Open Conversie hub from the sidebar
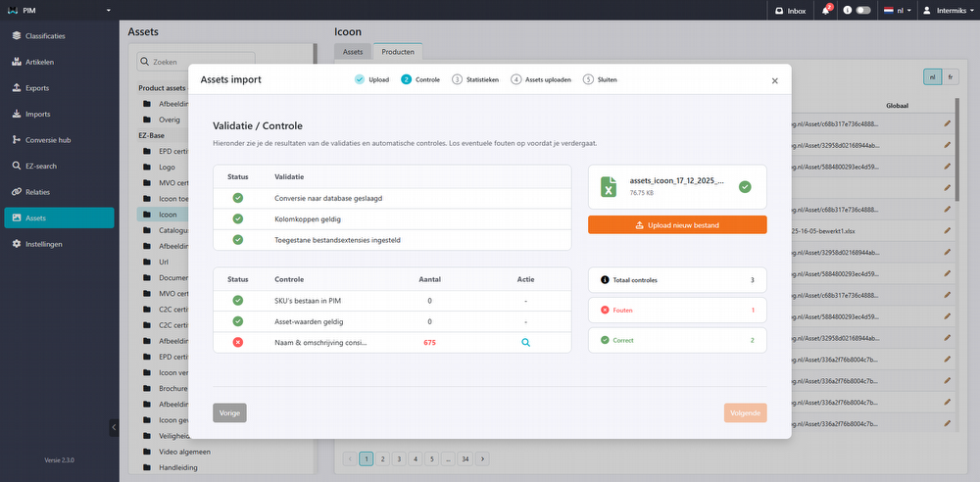Viewport: 980px width, 482px height. (47, 140)
